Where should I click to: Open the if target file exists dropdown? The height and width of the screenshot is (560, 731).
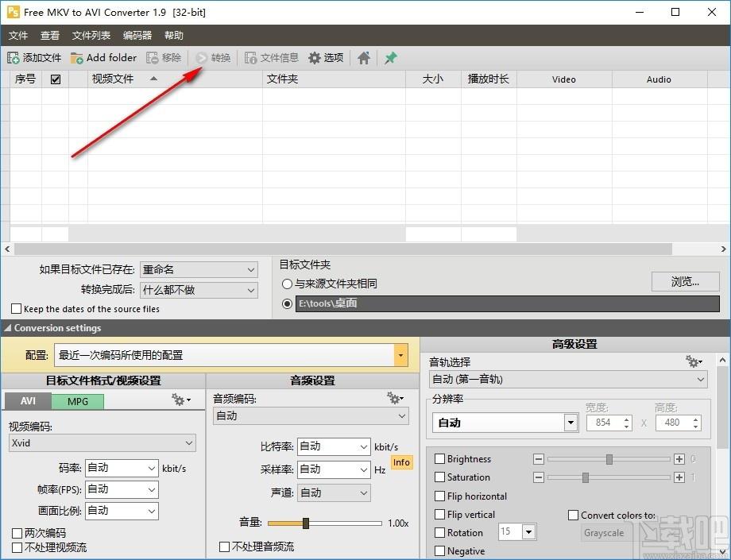click(x=251, y=270)
